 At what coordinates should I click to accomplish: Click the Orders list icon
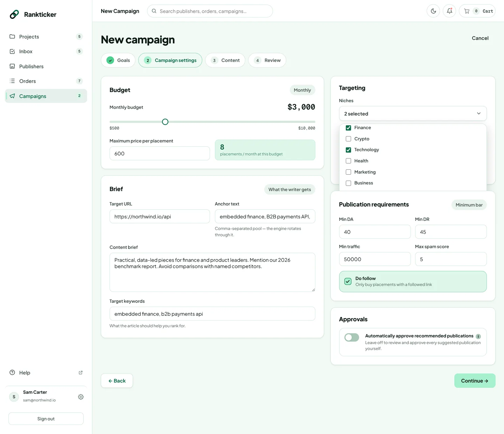(12, 81)
